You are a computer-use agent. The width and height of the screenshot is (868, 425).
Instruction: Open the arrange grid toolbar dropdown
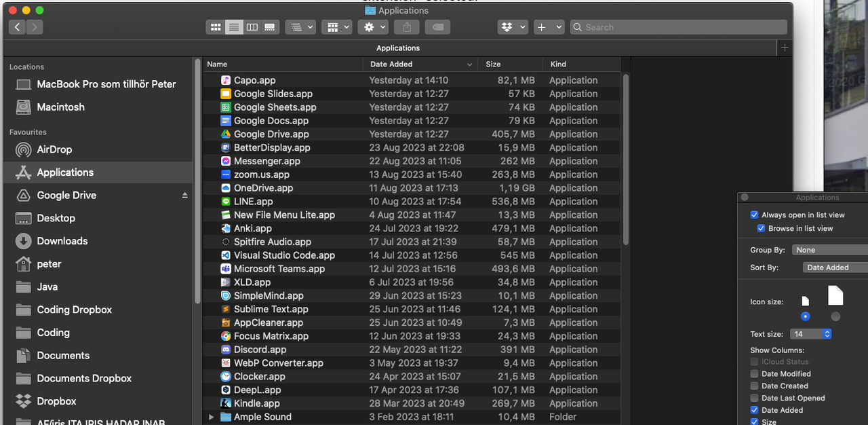click(x=338, y=27)
